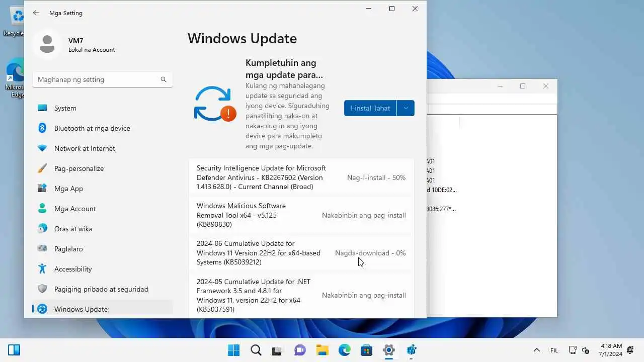Click the Accessibility figure icon
The width and height of the screenshot is (644, 362).
point(43,269)
